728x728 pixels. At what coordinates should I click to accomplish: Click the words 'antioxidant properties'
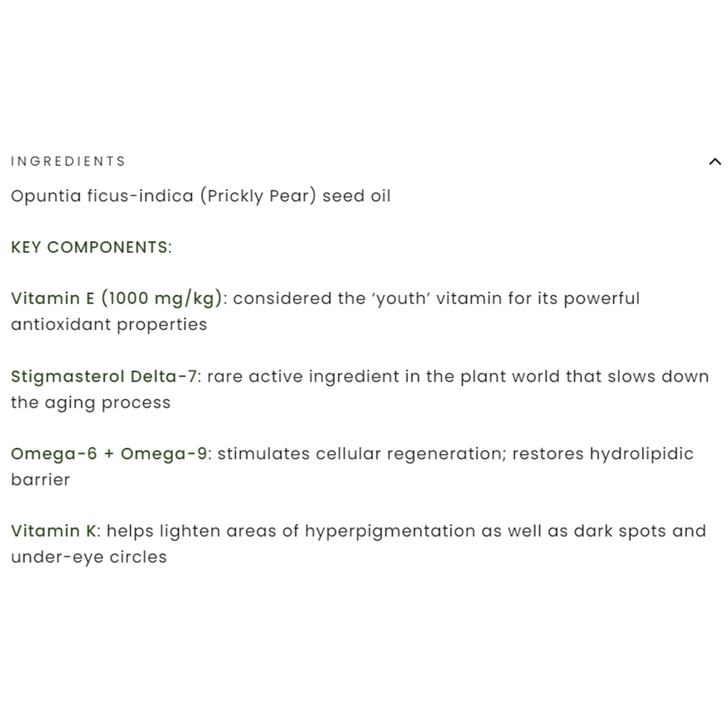coord(109,325)
